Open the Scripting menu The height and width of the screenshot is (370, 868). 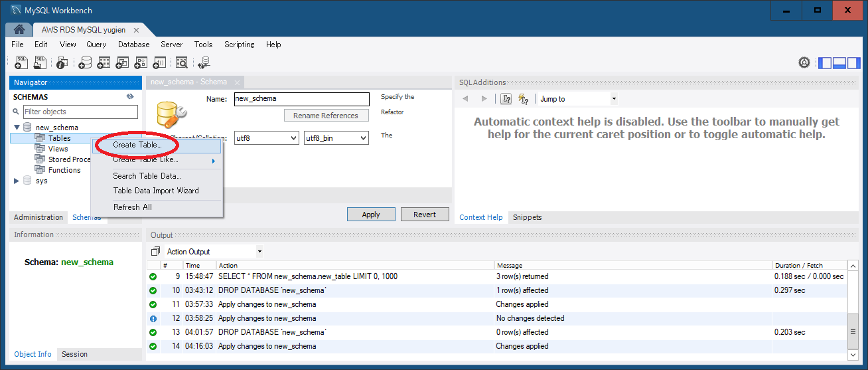click(240, 45)
